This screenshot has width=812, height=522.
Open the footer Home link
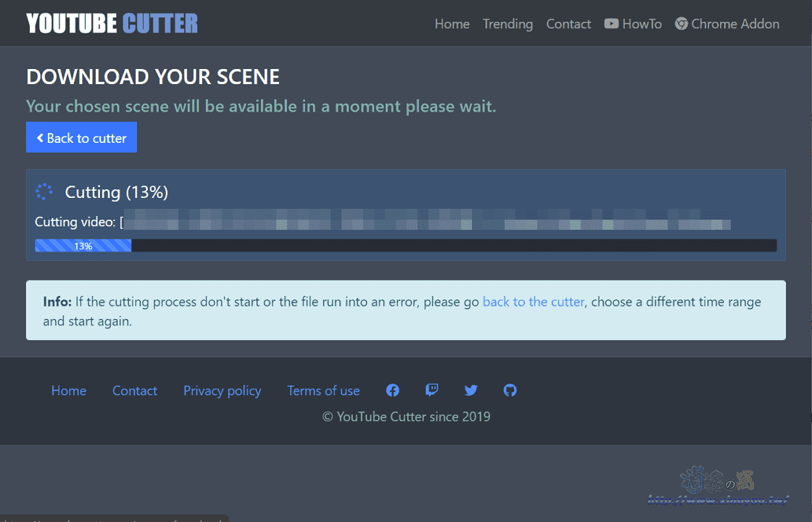69,391
